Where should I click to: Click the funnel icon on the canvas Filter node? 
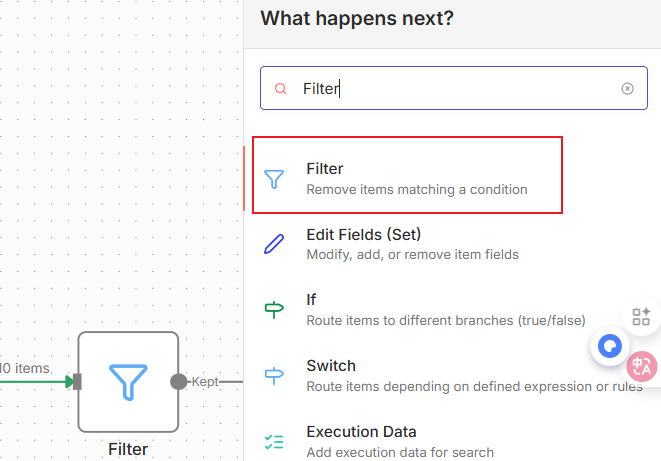pos(128,381)
